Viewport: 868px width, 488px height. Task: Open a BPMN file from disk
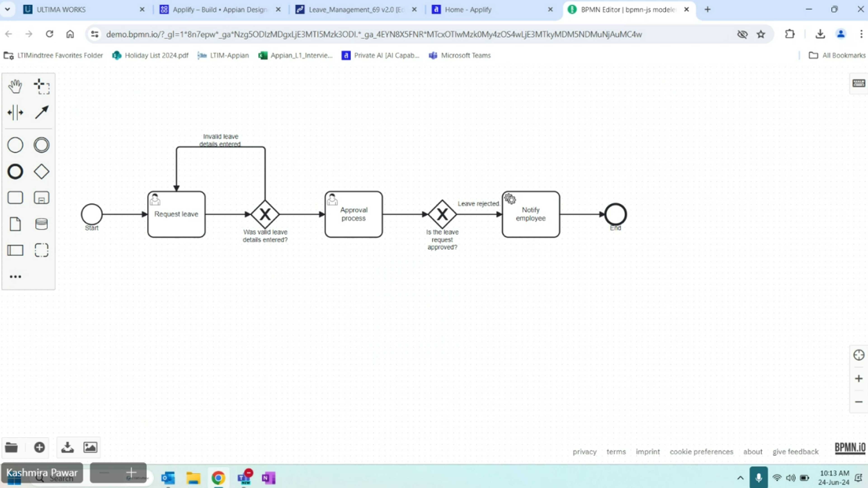pos(12,447)
